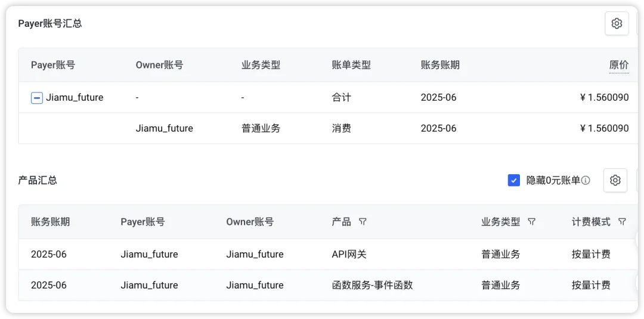This screenshot has height=319, width=644.
Task: Click 普通业务 in the Payer summary row
Action: pyautogui.click(x=261, y=128)
